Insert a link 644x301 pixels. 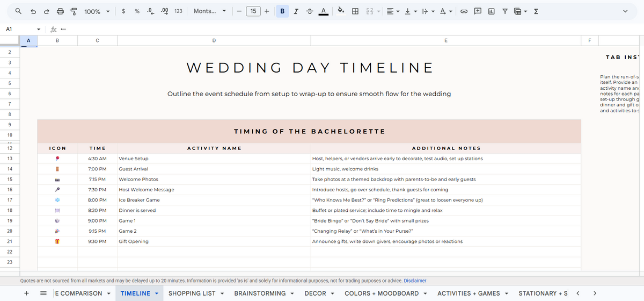(464, 11)
